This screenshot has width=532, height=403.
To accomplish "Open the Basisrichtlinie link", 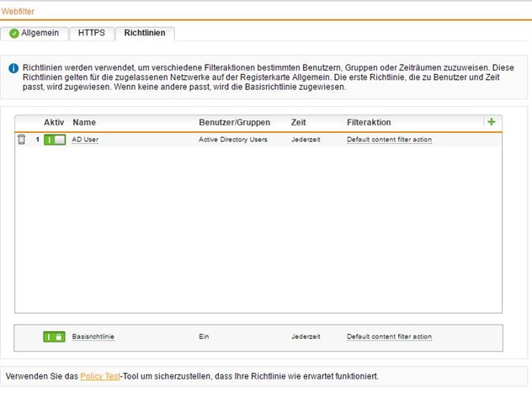I will pyautogui.click(x=93, y=337).
